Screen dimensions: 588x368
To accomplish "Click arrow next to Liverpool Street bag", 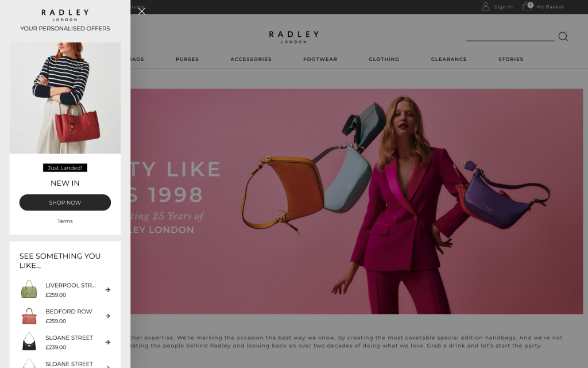I will 107,290.
